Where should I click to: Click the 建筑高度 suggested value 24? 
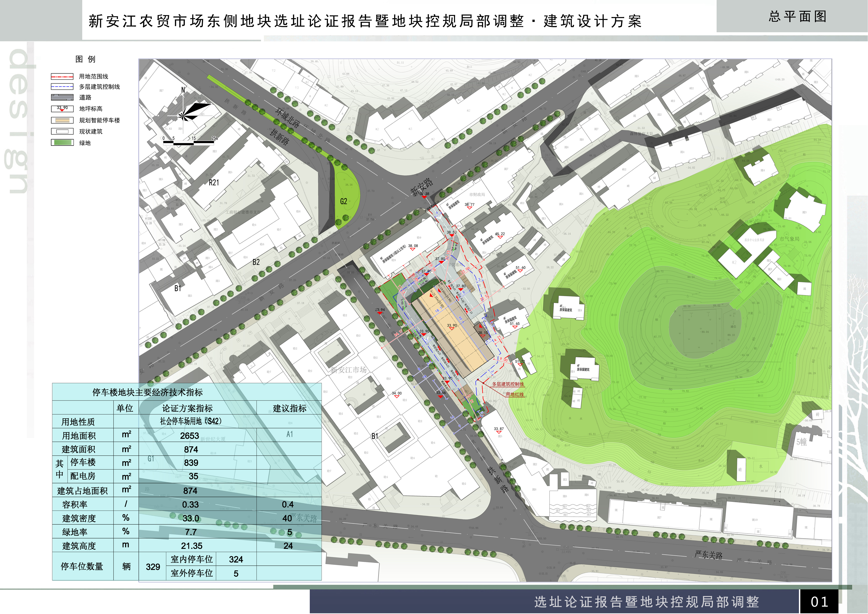tap(288, 546)
